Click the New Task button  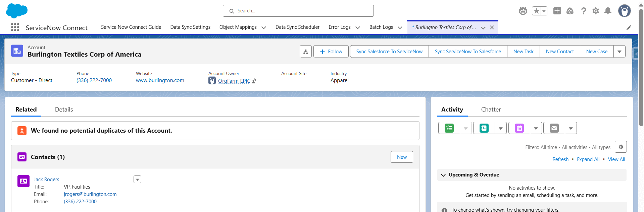coord(524,52)
